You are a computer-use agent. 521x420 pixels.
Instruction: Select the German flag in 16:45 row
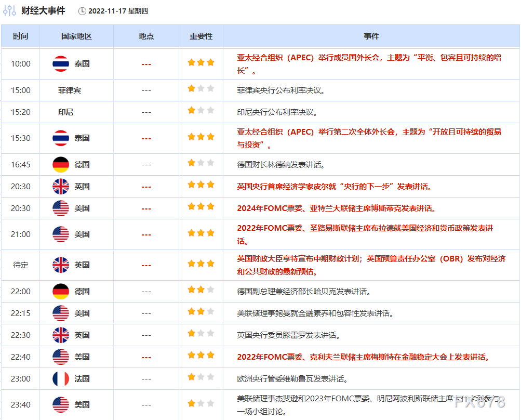(x=61, y=164)
